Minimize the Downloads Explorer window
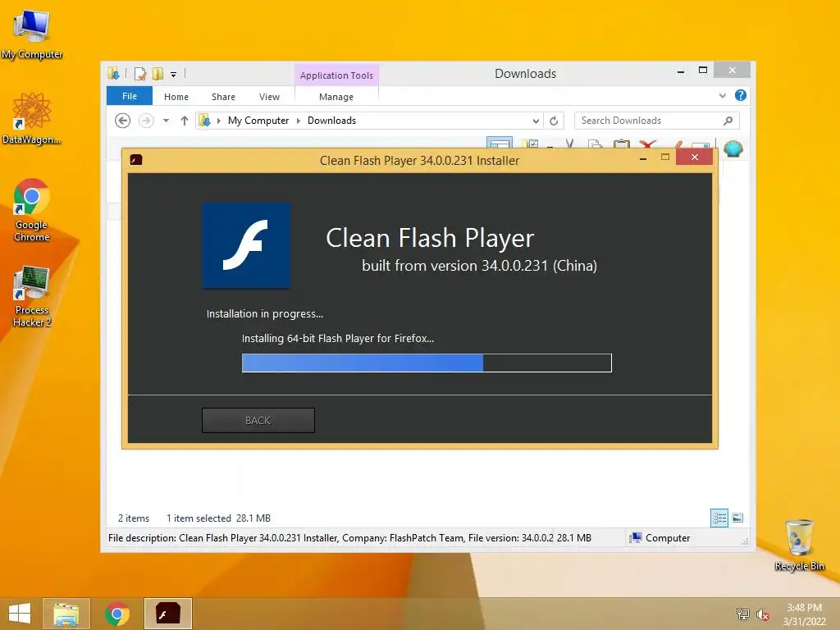 click(x=681, y=71)
